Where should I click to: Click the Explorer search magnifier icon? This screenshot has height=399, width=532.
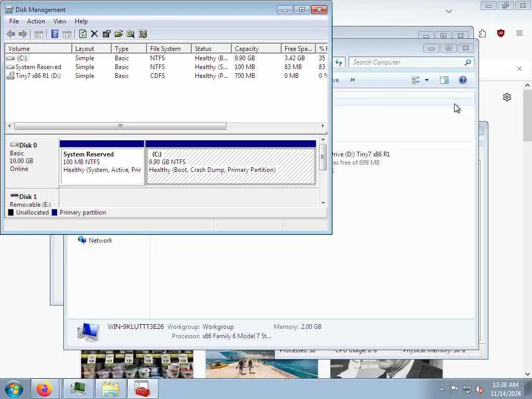click(468, 62)
